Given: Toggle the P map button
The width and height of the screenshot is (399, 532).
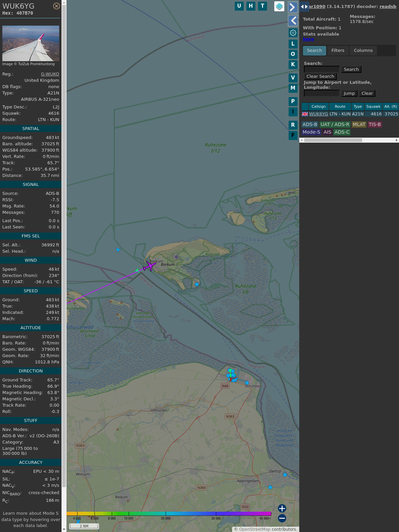Looking at the screenshot, I should 293,101.
